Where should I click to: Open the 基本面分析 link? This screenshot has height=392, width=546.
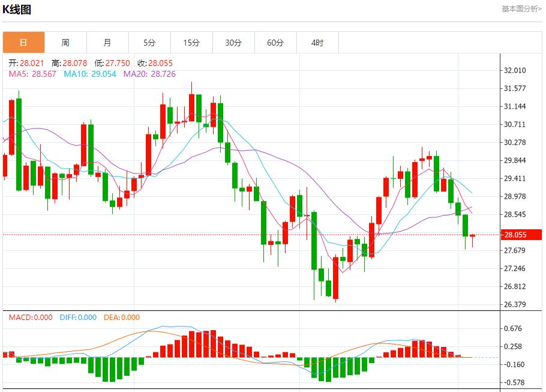click(521, 8)
